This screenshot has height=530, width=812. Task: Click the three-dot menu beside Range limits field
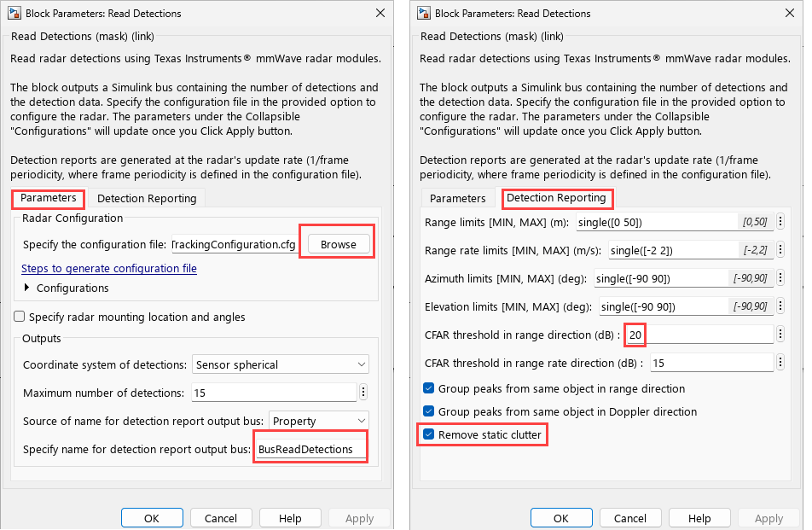coord(780,222)
